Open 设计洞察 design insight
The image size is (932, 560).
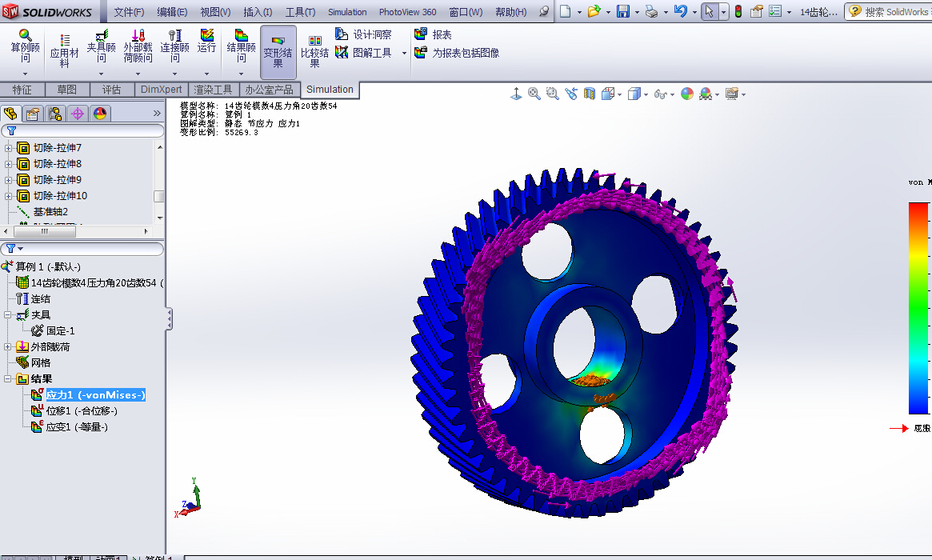tap(363, 34)
